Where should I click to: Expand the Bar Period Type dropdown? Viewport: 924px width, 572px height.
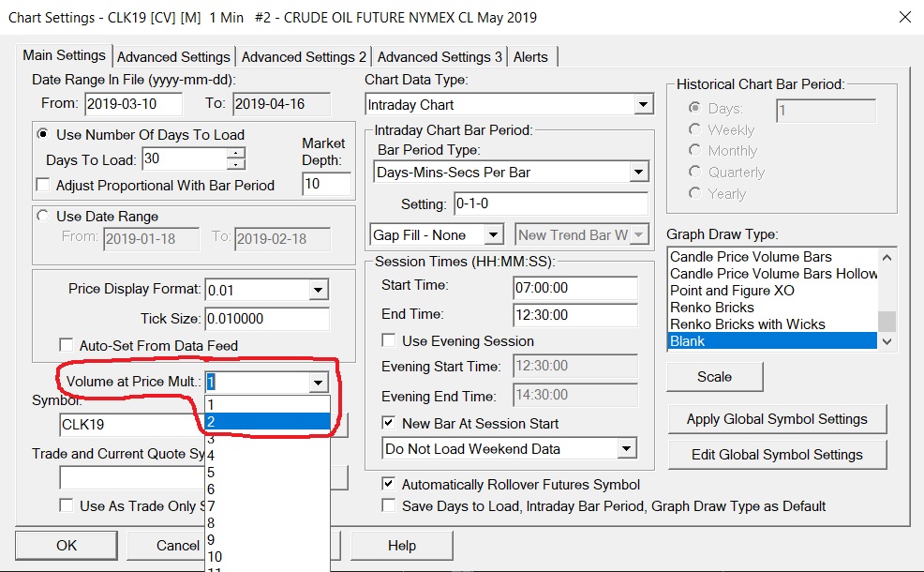point(638,173)
